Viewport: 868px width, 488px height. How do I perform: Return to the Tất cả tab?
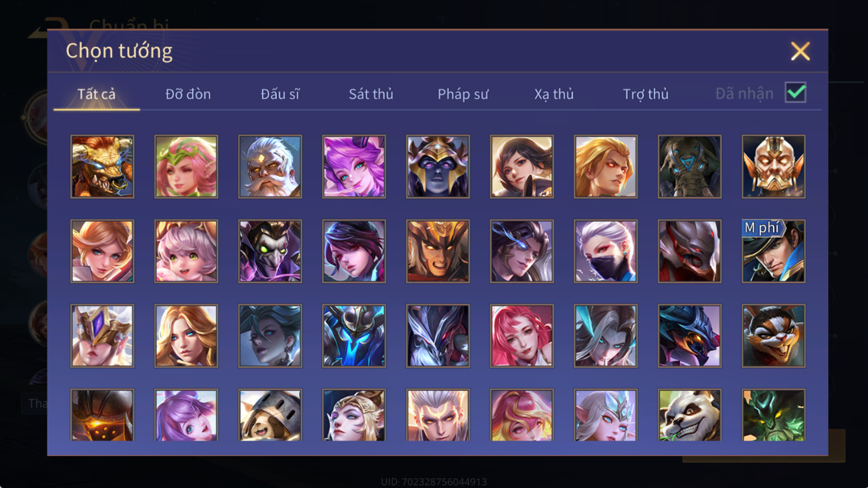tap(96, 94)
